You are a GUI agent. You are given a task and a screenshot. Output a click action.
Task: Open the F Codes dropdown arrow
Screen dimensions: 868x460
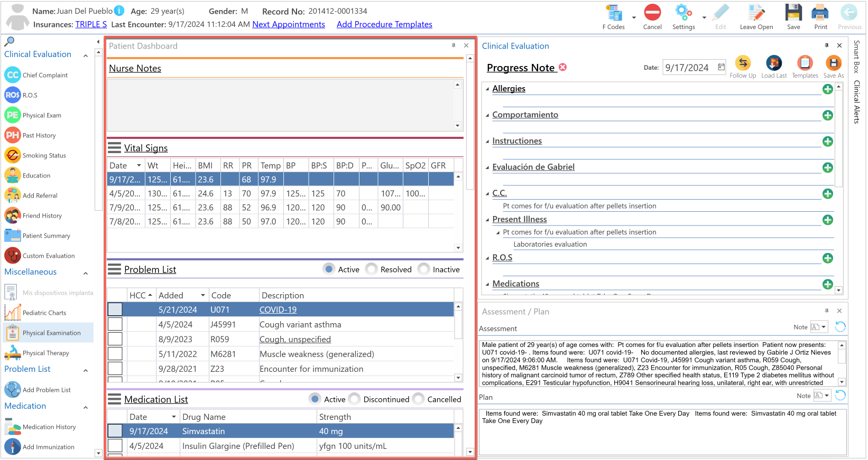[x=634, y=17]
